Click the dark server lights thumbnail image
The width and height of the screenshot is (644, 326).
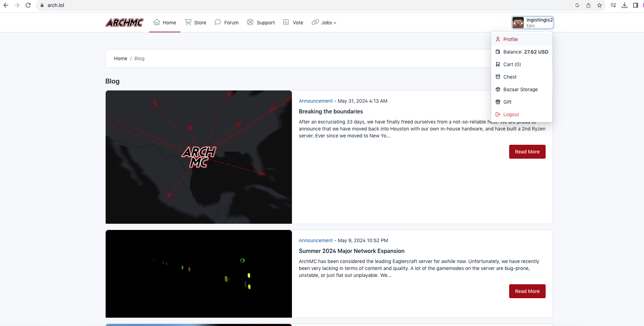coord(199,274)
